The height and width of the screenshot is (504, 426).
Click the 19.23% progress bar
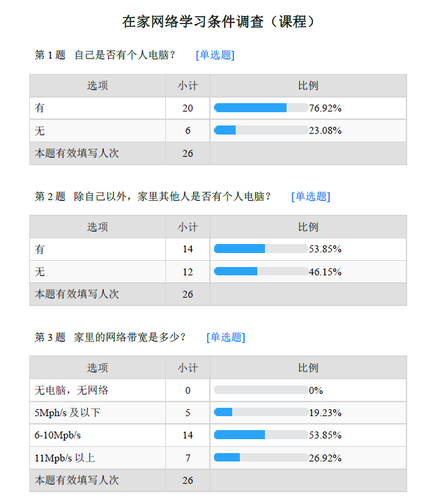coord(261,412)
